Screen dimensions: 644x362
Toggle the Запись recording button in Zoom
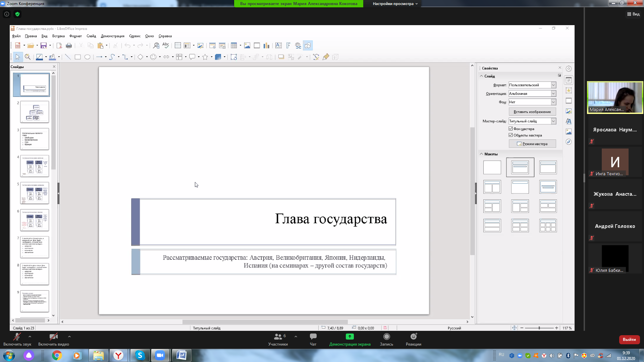click(x=386, y=340)
